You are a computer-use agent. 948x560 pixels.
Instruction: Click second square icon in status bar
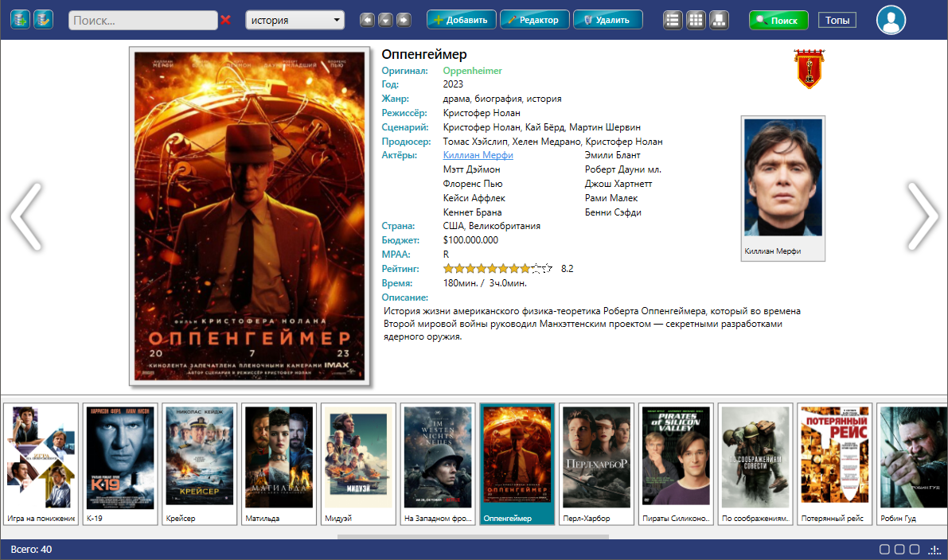(899, 549)
